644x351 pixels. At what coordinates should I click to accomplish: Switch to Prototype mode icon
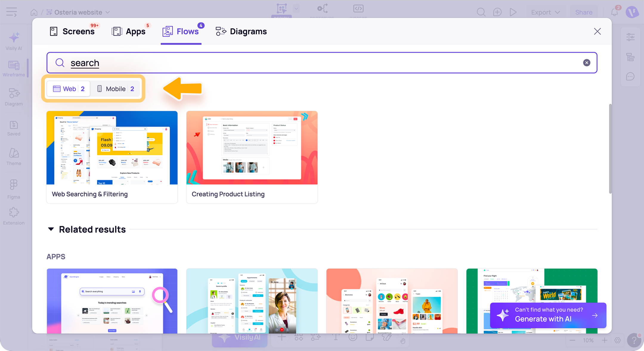(322, 9)
